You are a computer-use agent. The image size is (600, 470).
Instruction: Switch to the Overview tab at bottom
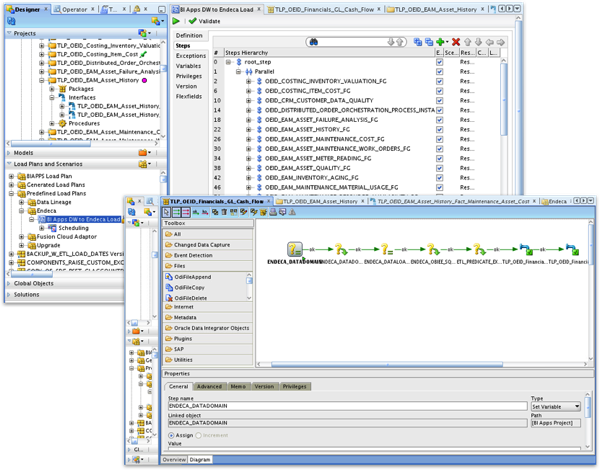coord(174,460)
